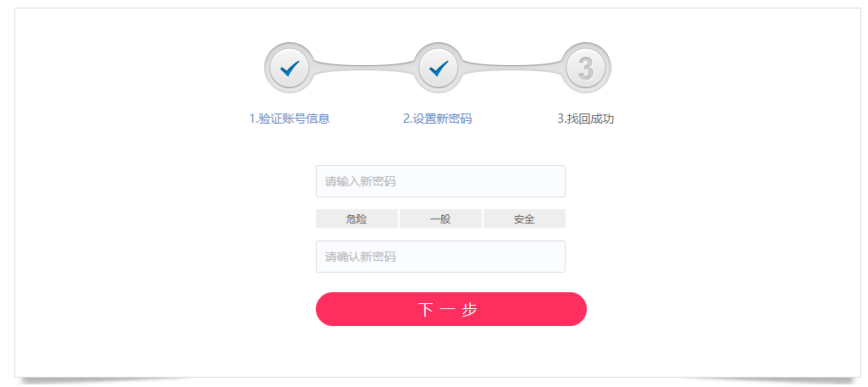The width and height of the screenshot is (868, 387).
Task: Click the 安全 strength indicator
Action: [x=524, y=218]
